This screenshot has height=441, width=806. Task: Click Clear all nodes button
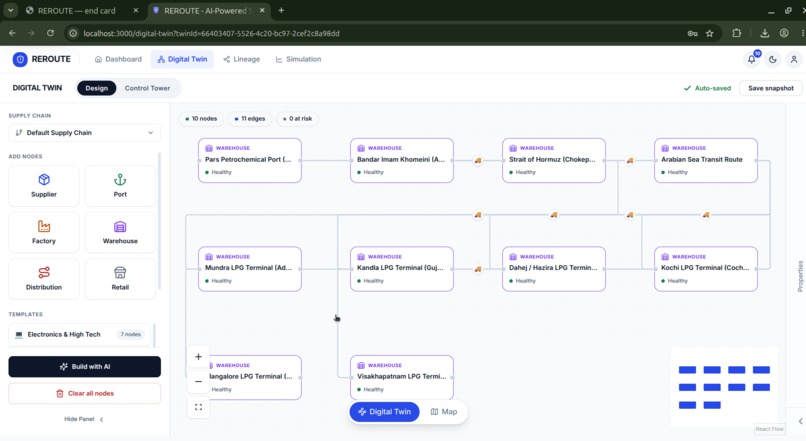tap(84, 394)
